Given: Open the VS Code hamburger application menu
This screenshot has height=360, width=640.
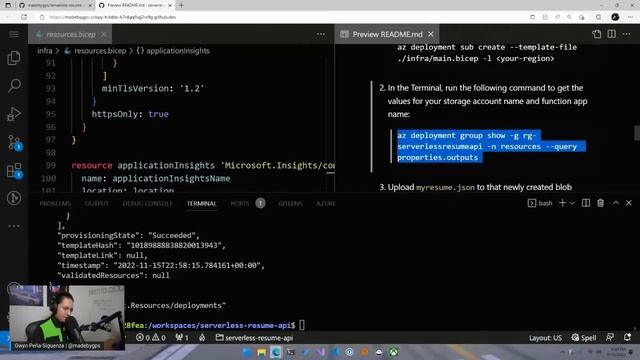Looking at the screenshot, I should (x=14, y=34).
